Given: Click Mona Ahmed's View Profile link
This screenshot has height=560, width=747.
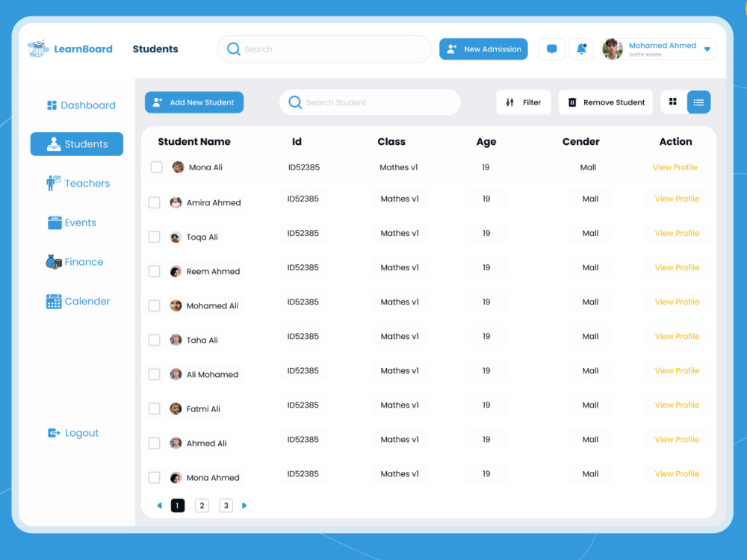Looking at the screenshot, I should click(677, 473).
